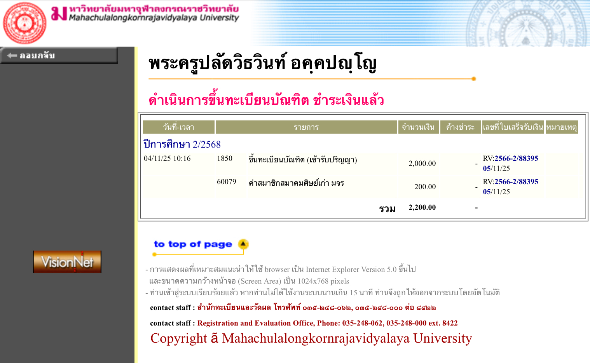Click the VisionNet logo in the sidebar

[x=67, y=262]
